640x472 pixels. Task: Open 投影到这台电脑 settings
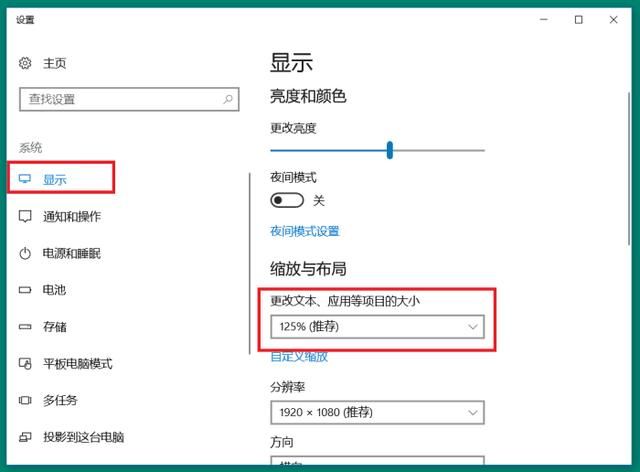coord(84,437)
